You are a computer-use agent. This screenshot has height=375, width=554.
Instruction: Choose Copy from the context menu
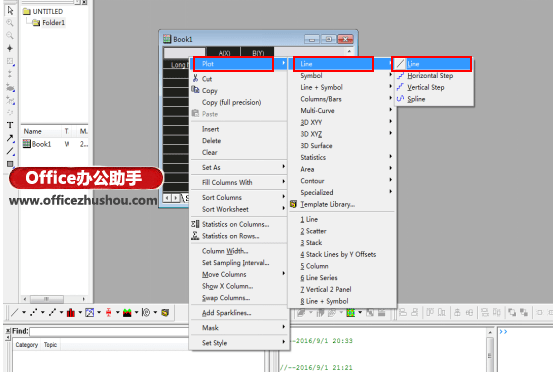239,90
